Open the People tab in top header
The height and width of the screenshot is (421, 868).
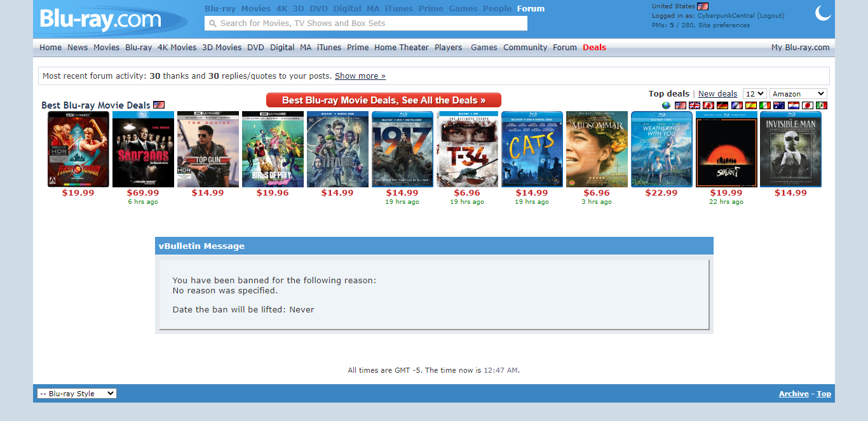(498, 9)
